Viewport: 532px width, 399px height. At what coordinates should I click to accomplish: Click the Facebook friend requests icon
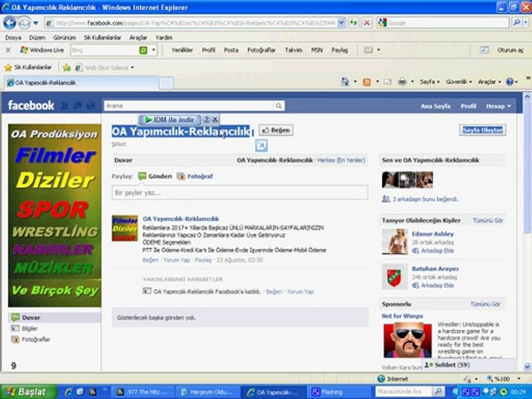64,106
